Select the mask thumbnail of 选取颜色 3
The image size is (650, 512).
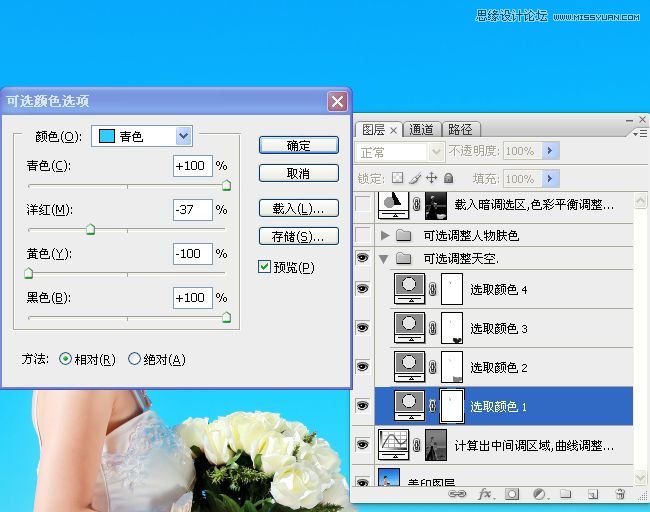tap(452, 328)
